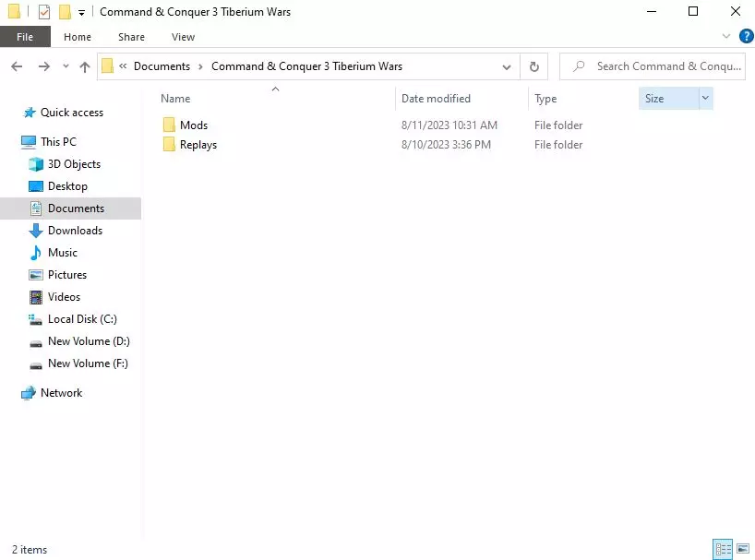Click the Forward navigation arrow
Viewport: 755px width, 560px height.
pos(43,66)
